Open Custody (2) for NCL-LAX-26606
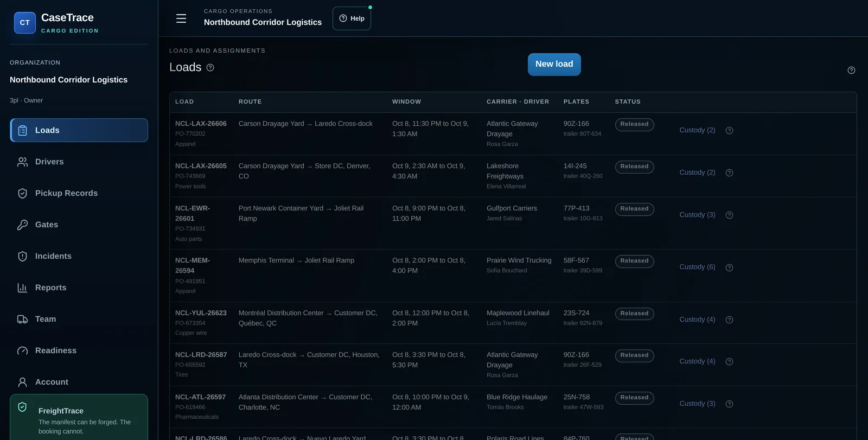 point(697,130)
